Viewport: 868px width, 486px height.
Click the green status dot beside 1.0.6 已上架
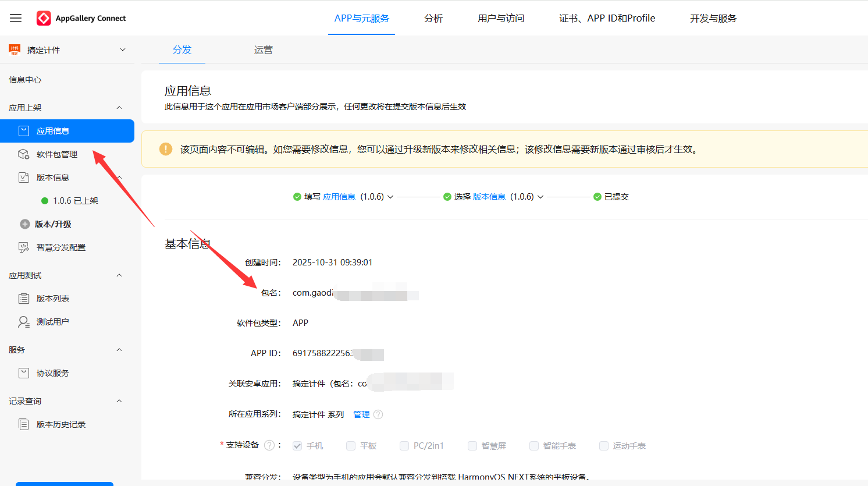[x=45, y=201]
